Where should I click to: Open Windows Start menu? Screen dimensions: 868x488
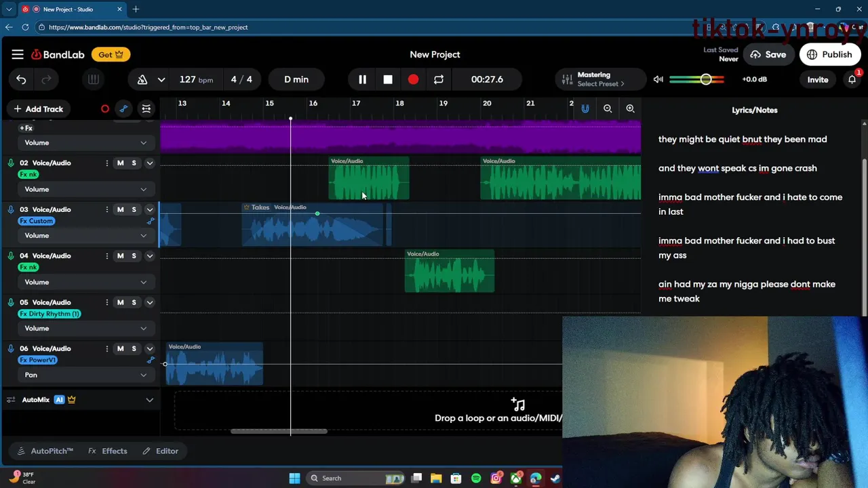tap(294, 478)
